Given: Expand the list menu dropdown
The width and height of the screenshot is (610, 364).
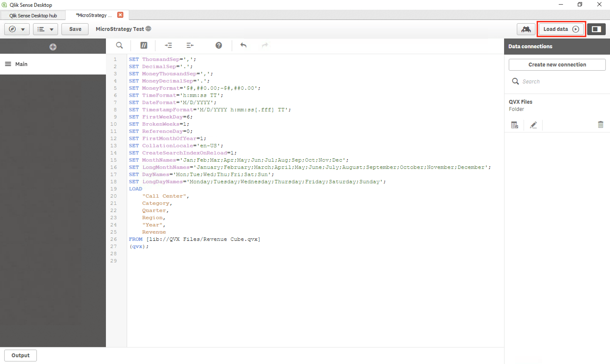Looking at the screenshot, I should tap(45, 29).
